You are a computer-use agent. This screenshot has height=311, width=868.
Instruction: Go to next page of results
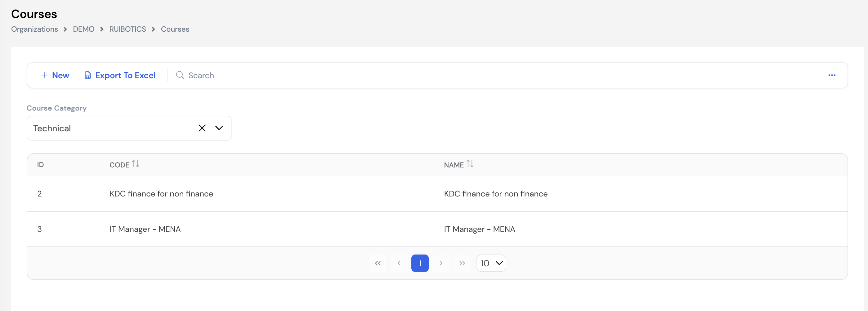point(441,263)
